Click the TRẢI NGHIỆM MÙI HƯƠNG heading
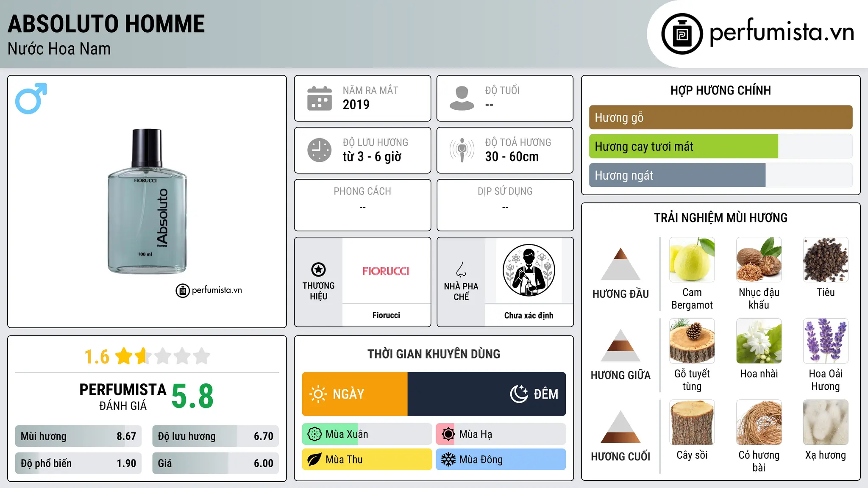Screen dimensions: 868x488 point(721,218)
